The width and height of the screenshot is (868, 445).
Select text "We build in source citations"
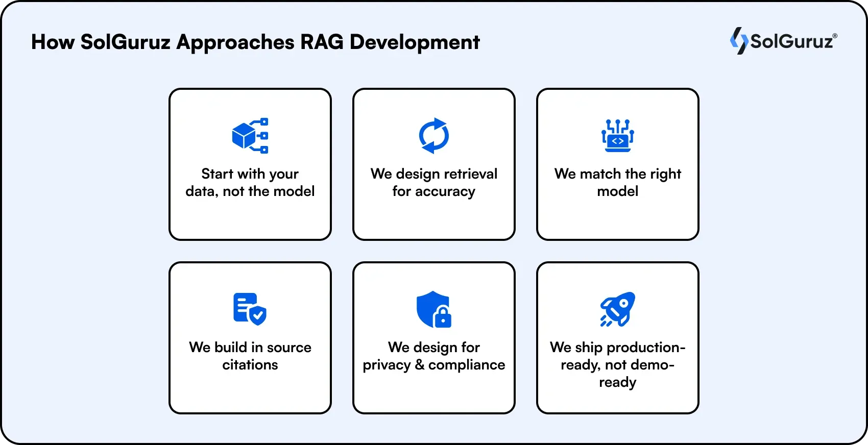250,356
